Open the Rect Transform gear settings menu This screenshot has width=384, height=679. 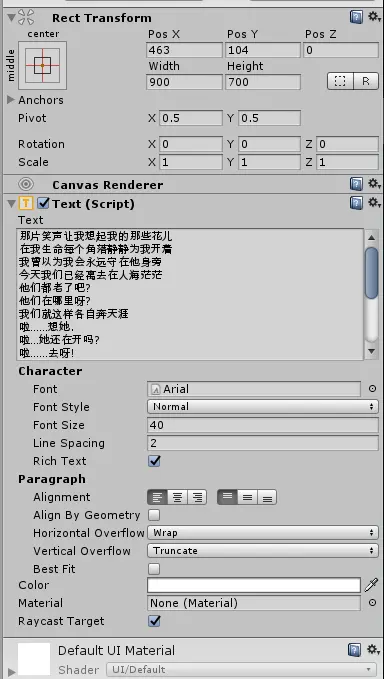click(x=374, y=17)
